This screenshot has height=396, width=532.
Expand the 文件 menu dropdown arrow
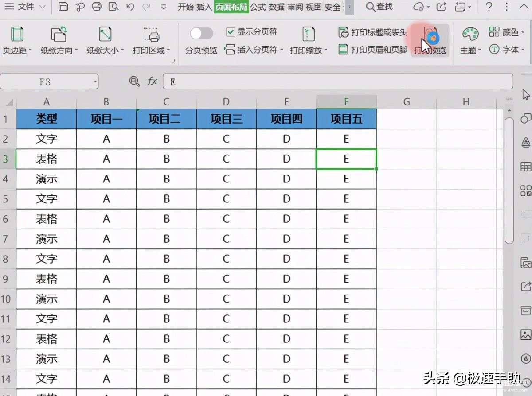[42, 8]
